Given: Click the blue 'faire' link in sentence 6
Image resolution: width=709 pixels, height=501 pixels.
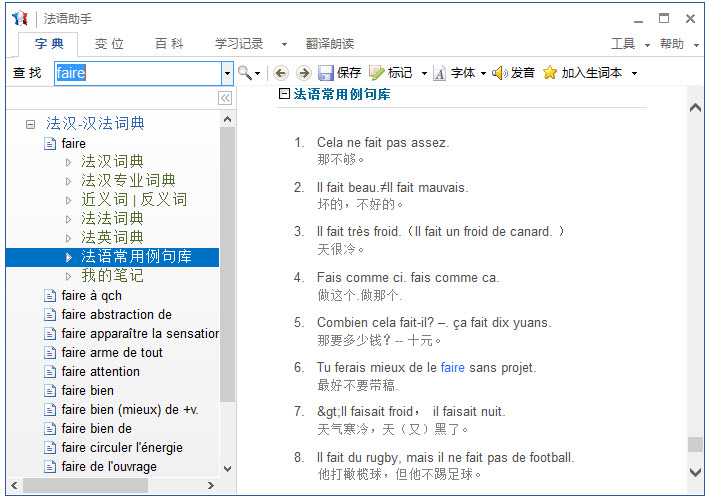Looking at the screenshot, I should pos(452,368).
